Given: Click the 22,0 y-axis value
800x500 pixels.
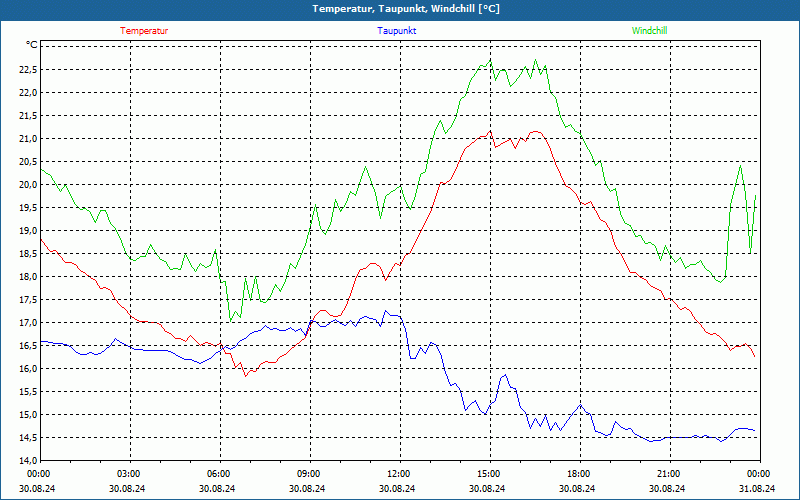Looking at the screenshot, I should [28, 92].
